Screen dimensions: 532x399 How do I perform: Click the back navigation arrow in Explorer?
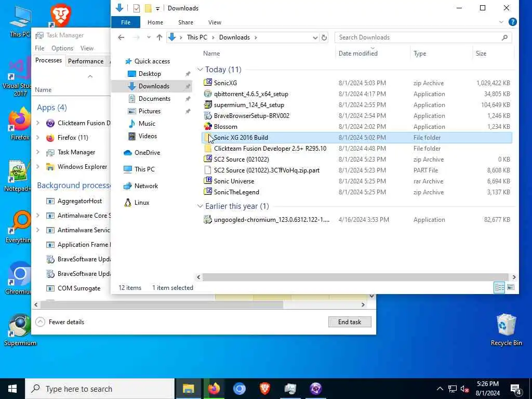(121, 37)
